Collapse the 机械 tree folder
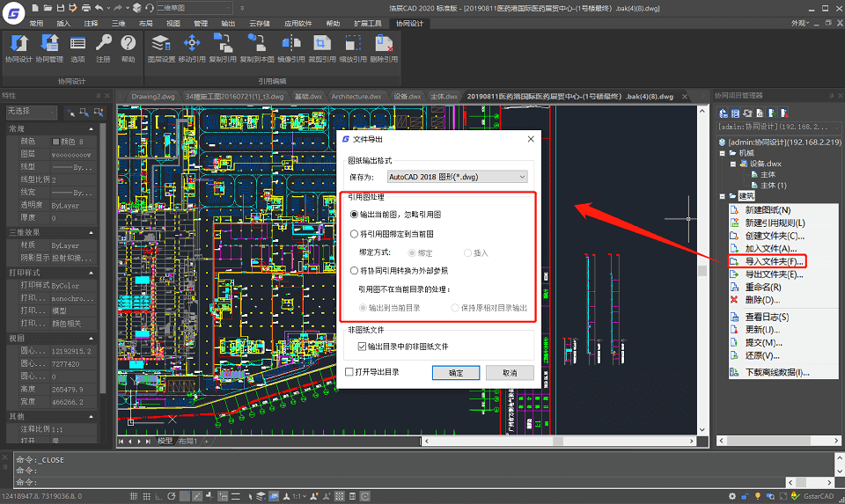845x504 pixels. pos(722,153)
